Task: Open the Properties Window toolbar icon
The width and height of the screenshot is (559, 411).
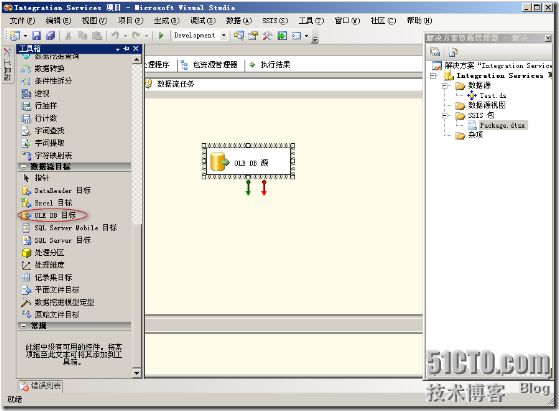Action: (x=253, y=35)
